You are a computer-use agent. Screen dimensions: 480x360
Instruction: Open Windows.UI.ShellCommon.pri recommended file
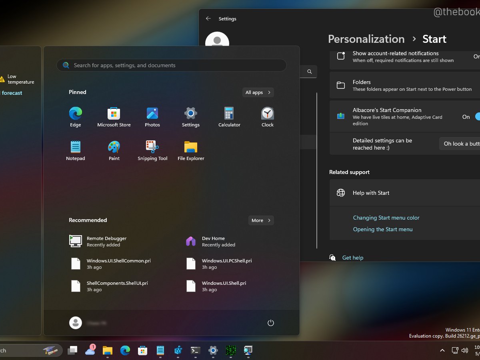[110, 264]
